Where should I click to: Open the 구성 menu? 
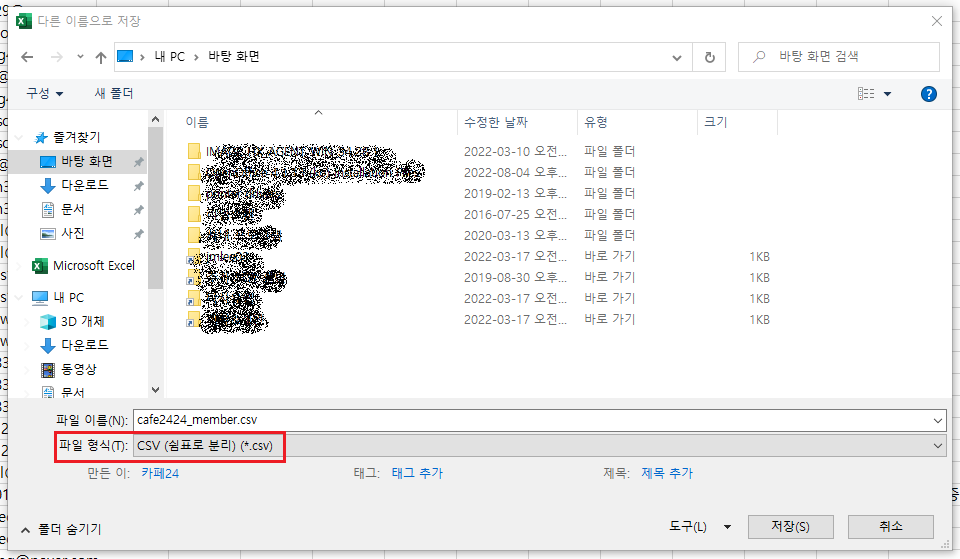[44, 93]
